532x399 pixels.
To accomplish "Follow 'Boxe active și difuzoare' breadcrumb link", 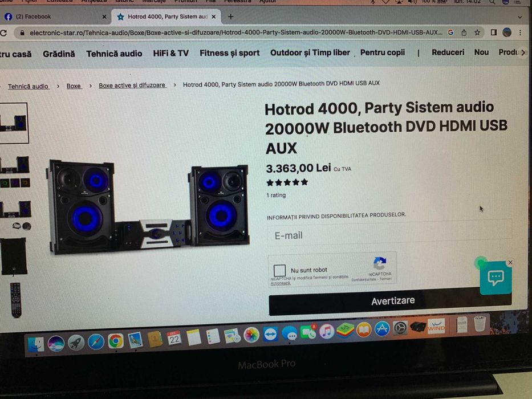I will [x=132, y=85].
